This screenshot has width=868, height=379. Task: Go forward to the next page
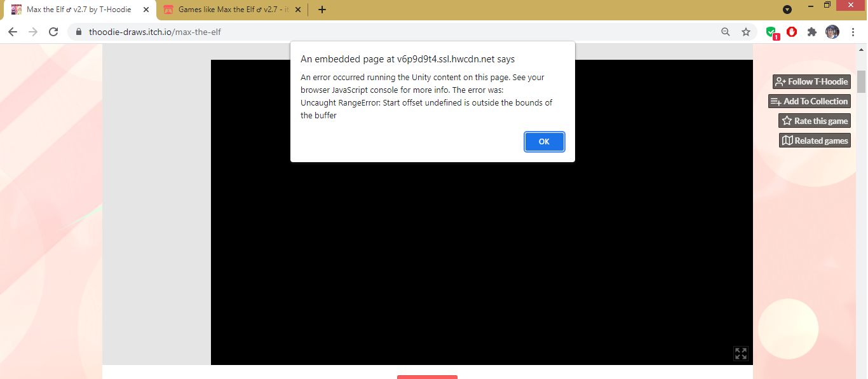[x=33, y=32]
